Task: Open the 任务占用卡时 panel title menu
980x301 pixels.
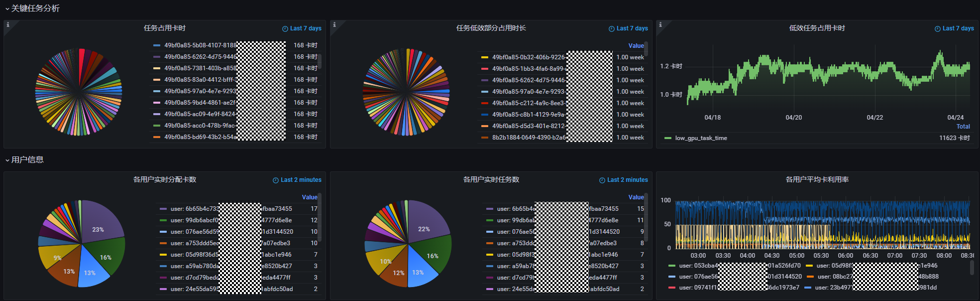Action: click(165, 28)
